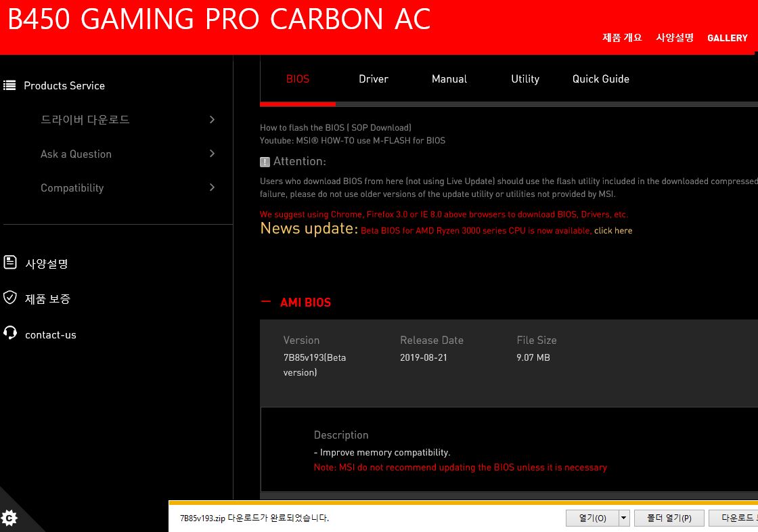Image resolution: width=758 pixels, height=532 pixels.
Task: Open the GALLERY header menu item
Action: (727, 38)
